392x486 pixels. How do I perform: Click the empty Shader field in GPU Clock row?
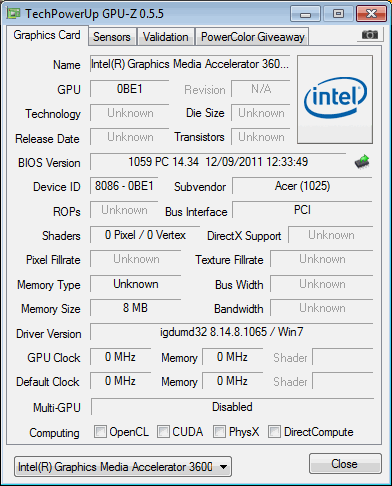tap(343, 357)
